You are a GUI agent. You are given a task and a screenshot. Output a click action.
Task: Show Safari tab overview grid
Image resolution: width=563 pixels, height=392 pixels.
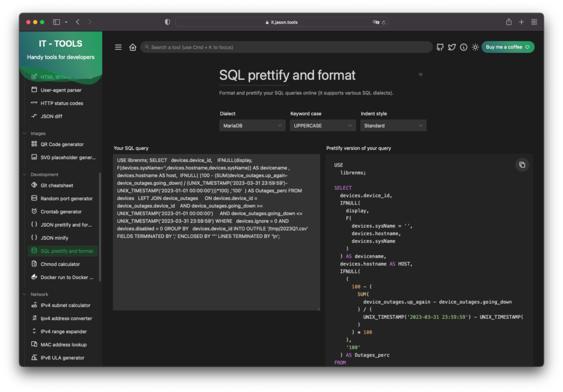point(534,22)
